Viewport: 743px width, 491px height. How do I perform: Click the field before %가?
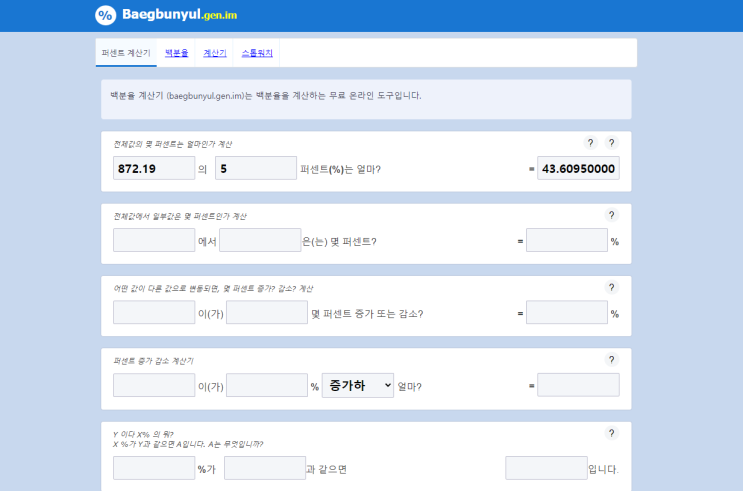[x=154, y=468]
